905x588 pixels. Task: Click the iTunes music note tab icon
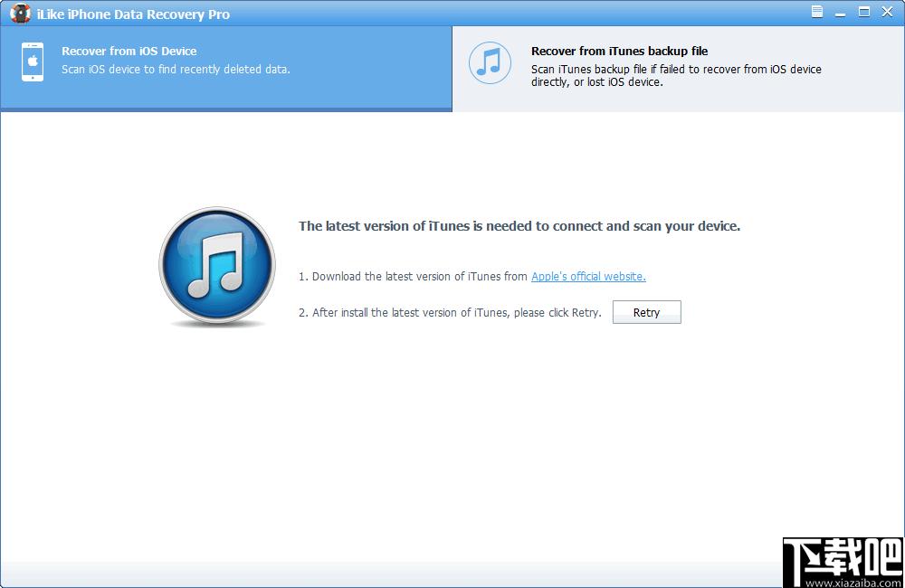(490, 62)
